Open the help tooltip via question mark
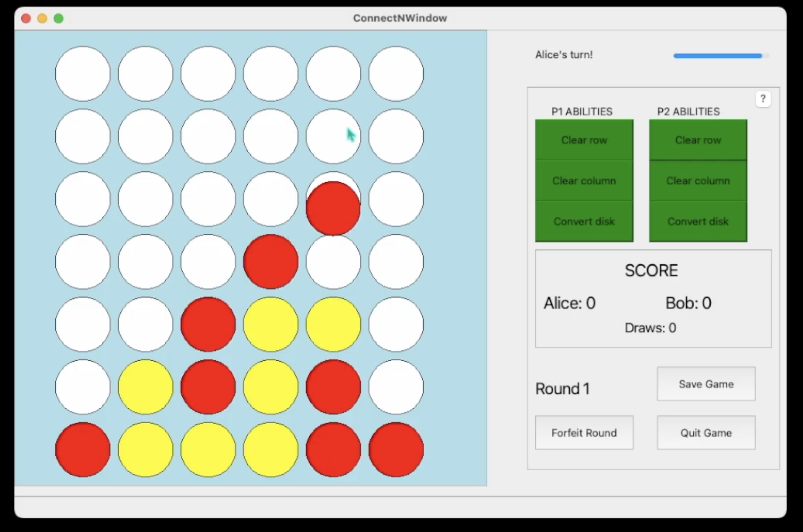This screenshot has height=532, width=803. pyautogui.click(x=763, y=99)
